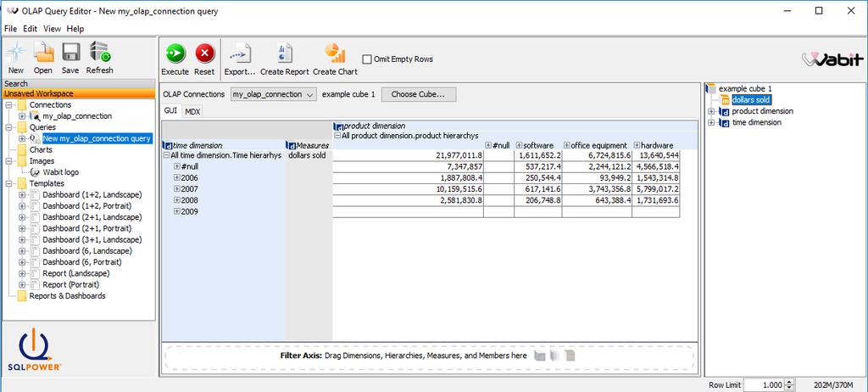Expand the 2006 time row
868x392 pixels.
point(176,178)
